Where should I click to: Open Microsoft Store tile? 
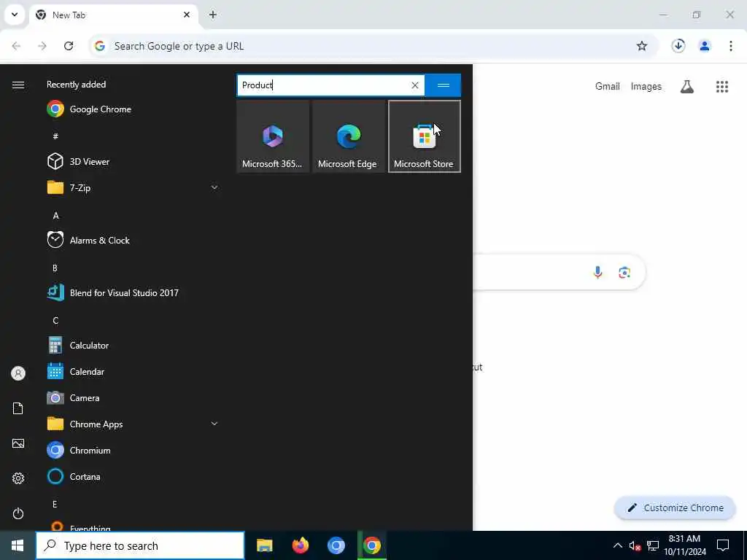424,136
